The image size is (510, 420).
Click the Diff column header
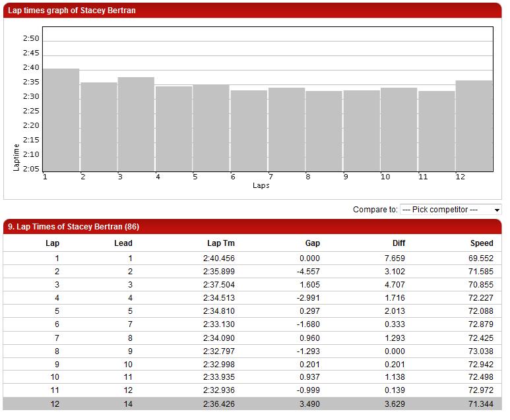tap(398, 243)
